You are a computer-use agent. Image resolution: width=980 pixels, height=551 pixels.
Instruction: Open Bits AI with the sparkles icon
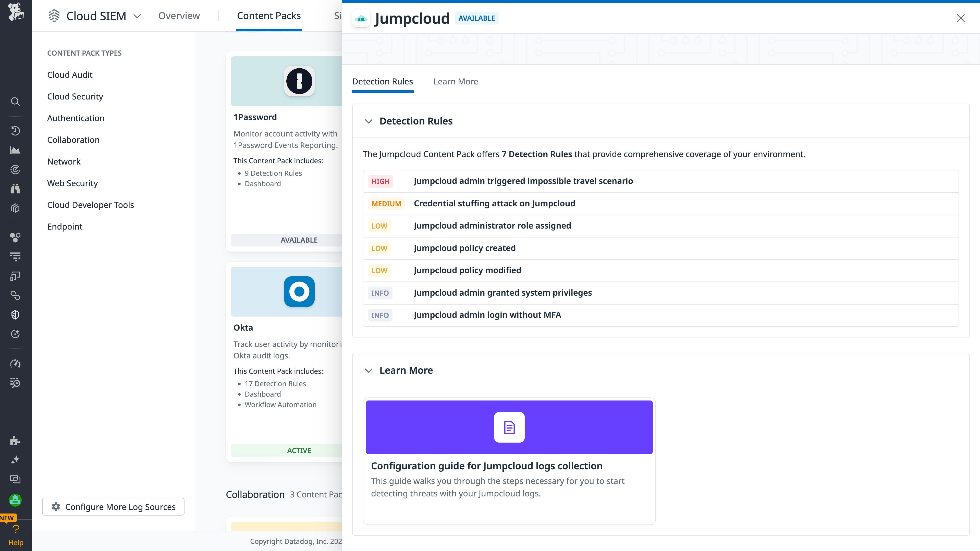pos(15,459)
